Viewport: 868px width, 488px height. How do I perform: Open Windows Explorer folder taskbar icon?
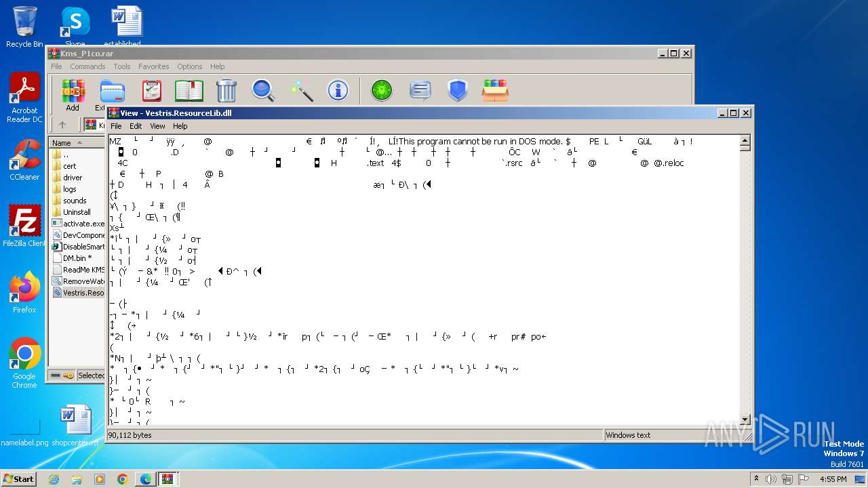77,479
